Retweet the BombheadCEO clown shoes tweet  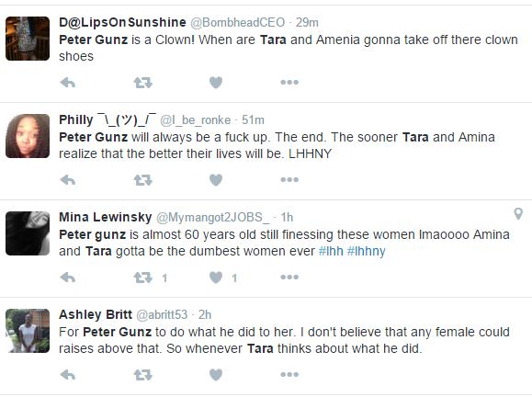point(142,83)
